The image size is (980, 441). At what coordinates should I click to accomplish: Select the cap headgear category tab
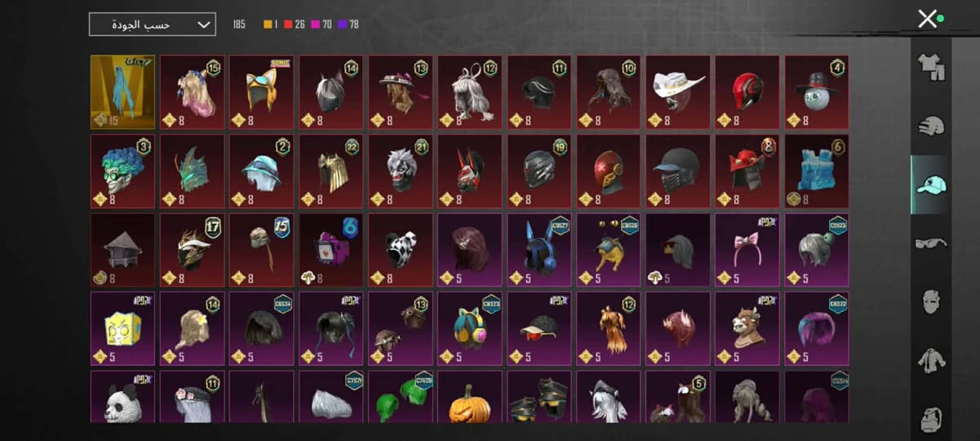point(930,185)
